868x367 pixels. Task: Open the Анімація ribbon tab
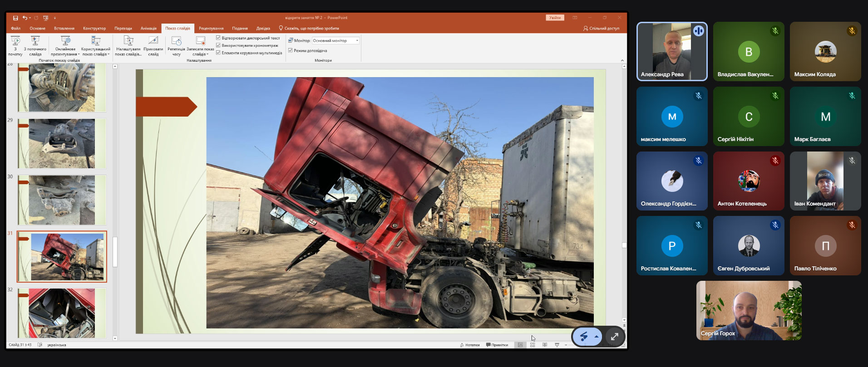[x=148, y=29]
